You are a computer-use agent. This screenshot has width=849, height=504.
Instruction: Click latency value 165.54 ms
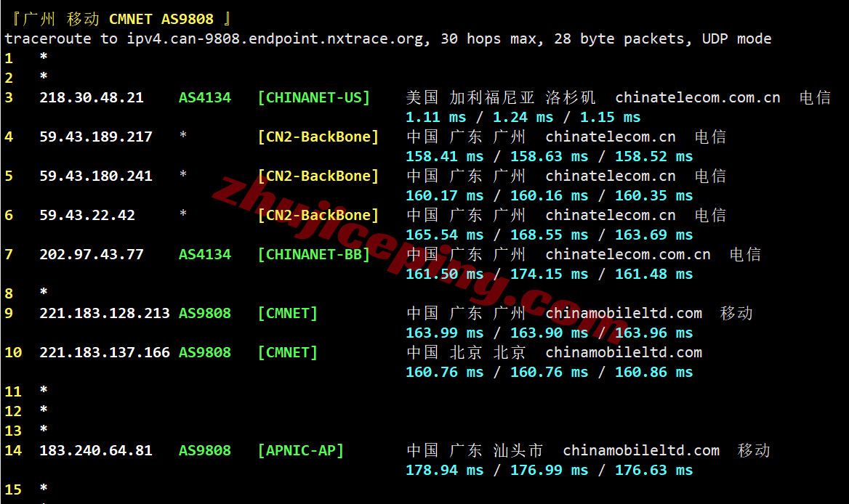coord(445,235)
